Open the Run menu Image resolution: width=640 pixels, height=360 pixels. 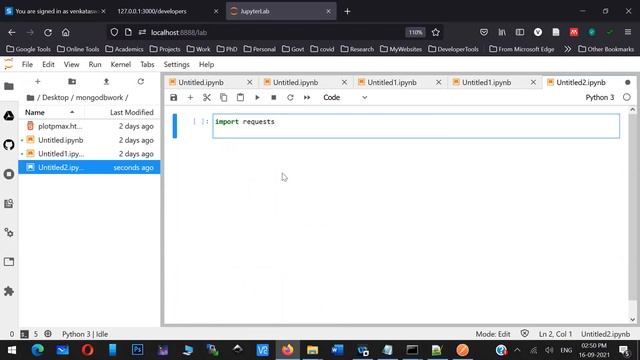[x=95, y=64]
